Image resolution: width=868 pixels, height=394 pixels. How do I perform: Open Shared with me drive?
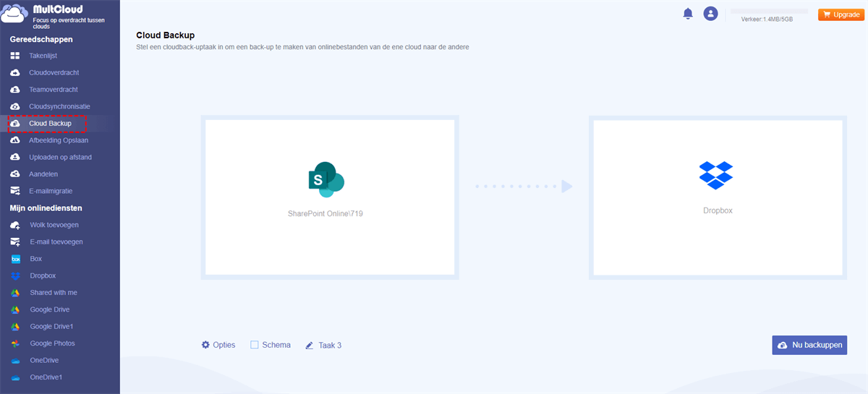pyautogui.click(x=54, y=293)
